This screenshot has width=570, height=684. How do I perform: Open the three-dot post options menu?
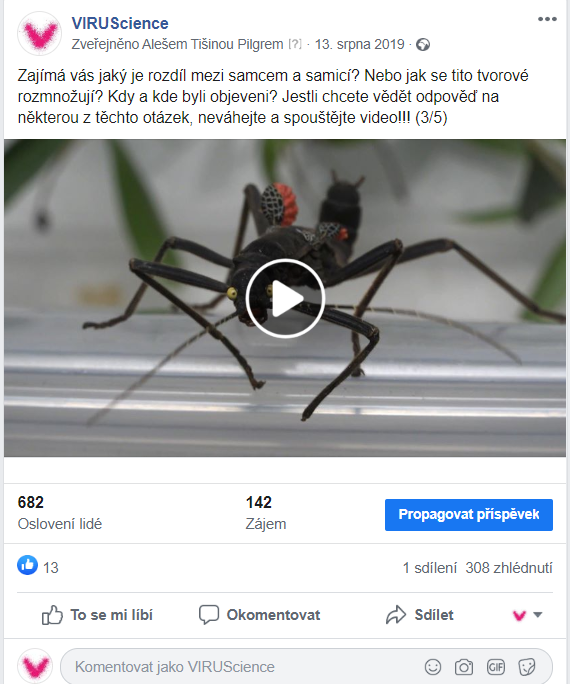[x=547, y=19]
